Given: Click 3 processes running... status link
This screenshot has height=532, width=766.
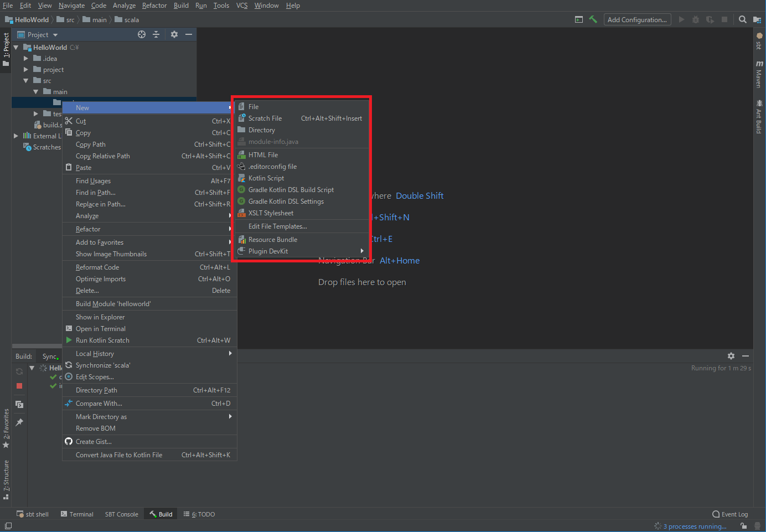Looking at the screenshot, I should pyautogui.click(x=695, y=526).
